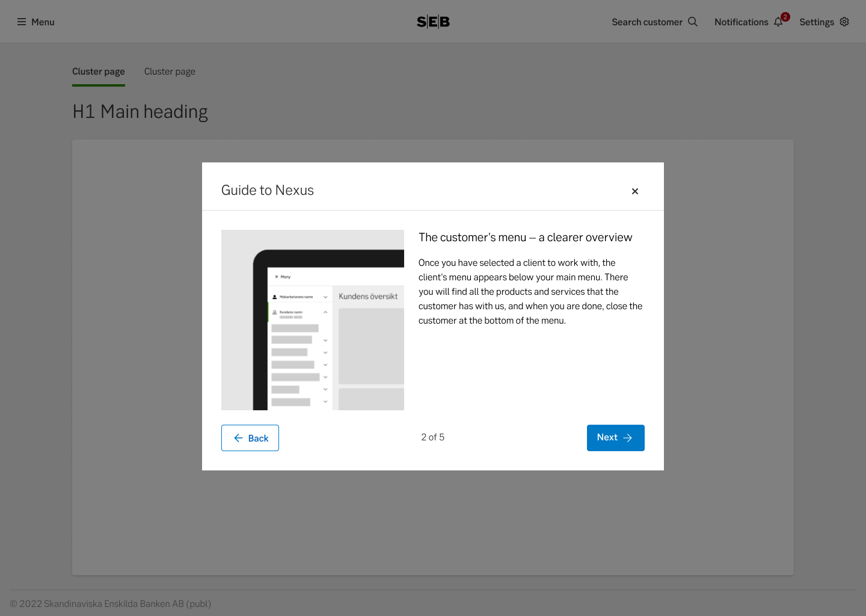Click the 2 of 5 step indicator
The height and width of the screenshot is (616, 866).
(x=432, y=437)
